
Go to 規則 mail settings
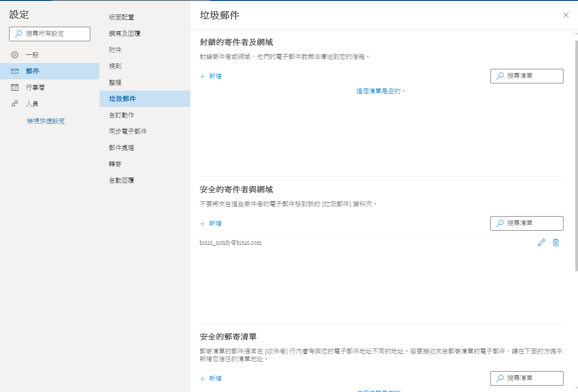click(x=145, y=66)
